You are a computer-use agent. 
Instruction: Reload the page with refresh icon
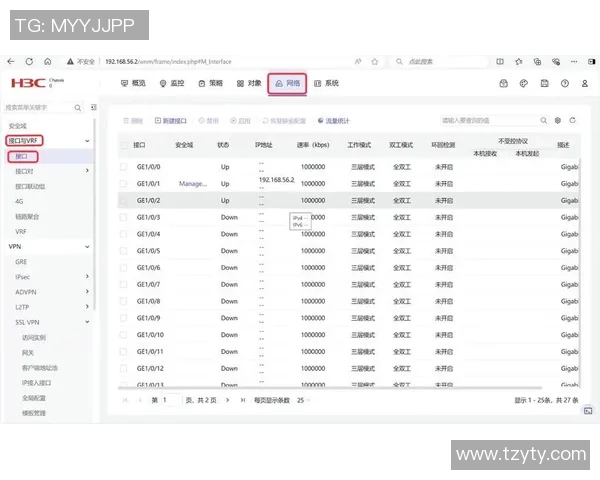[x=29, y=61]
